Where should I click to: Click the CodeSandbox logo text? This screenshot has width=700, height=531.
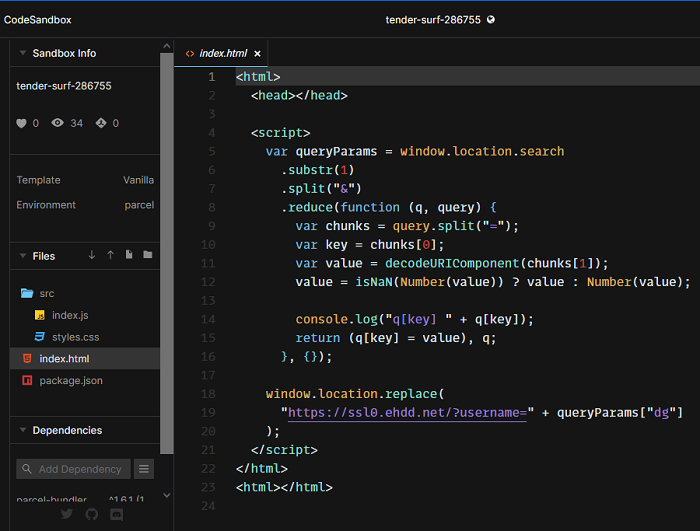(38, 20)
